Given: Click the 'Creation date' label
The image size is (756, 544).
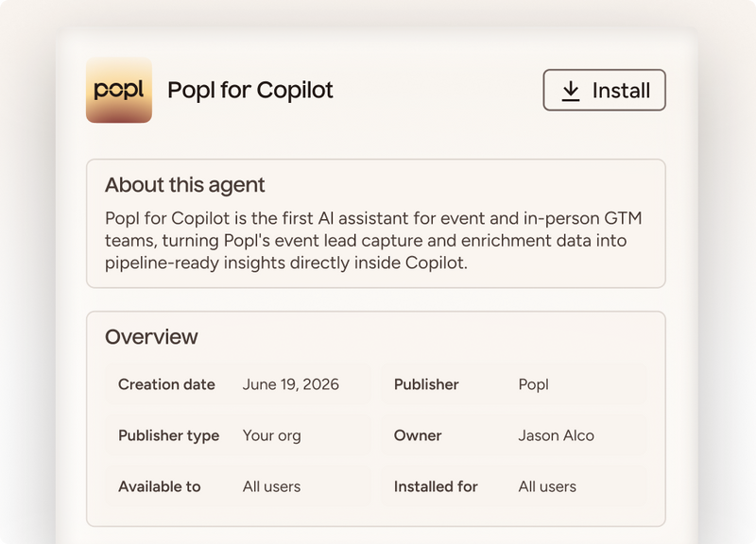Looking at the screenshot, I should [166, 384].
